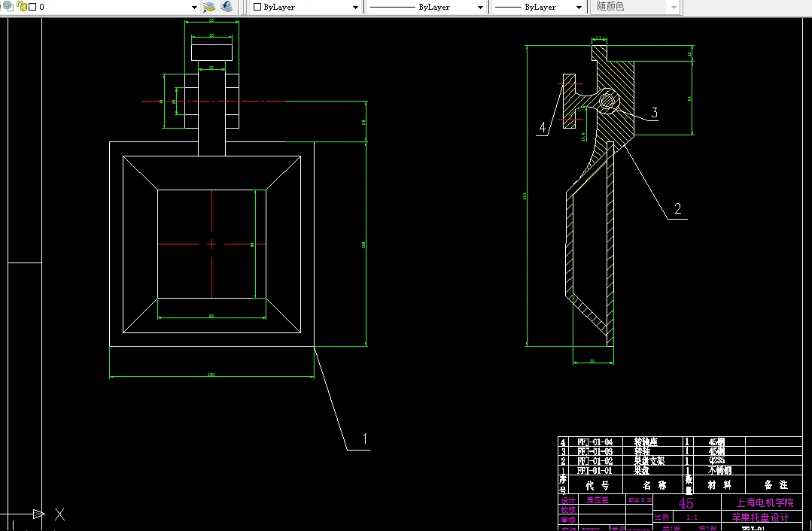Click the 1:1 scale value

[692, 517]
